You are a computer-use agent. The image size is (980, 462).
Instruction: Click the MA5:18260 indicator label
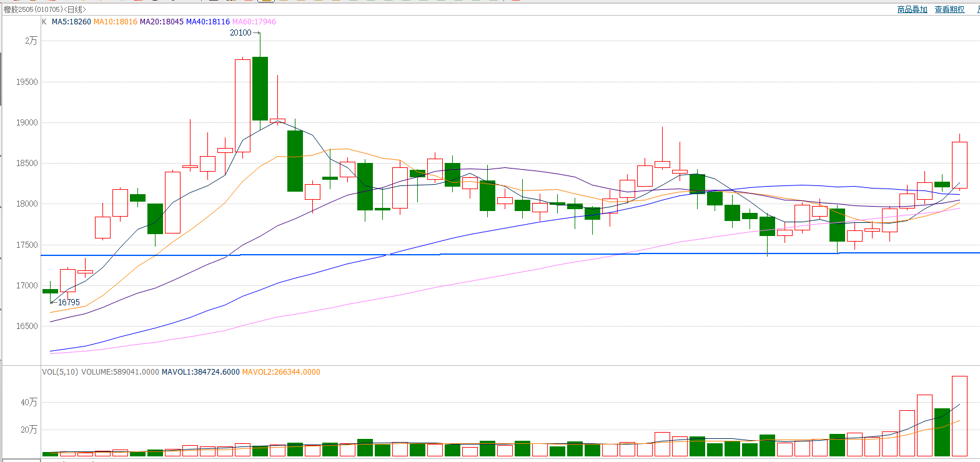[71, 22]
